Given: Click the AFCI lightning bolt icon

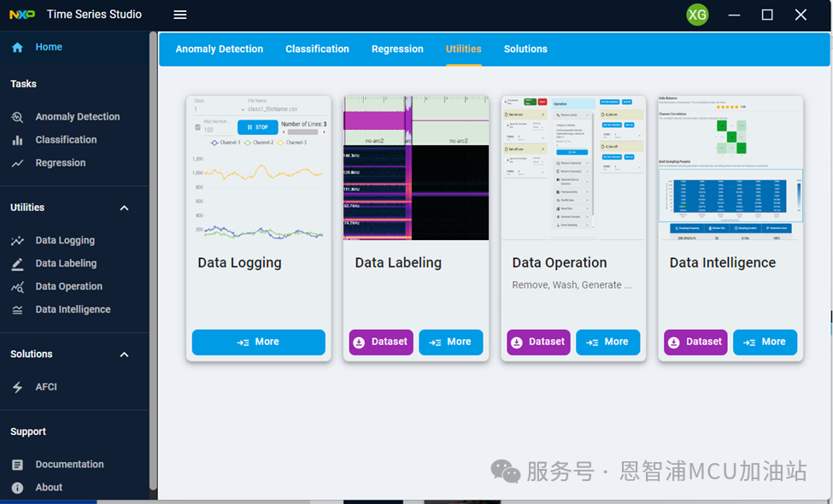Looking at the screenshot, I should [18, 387].
